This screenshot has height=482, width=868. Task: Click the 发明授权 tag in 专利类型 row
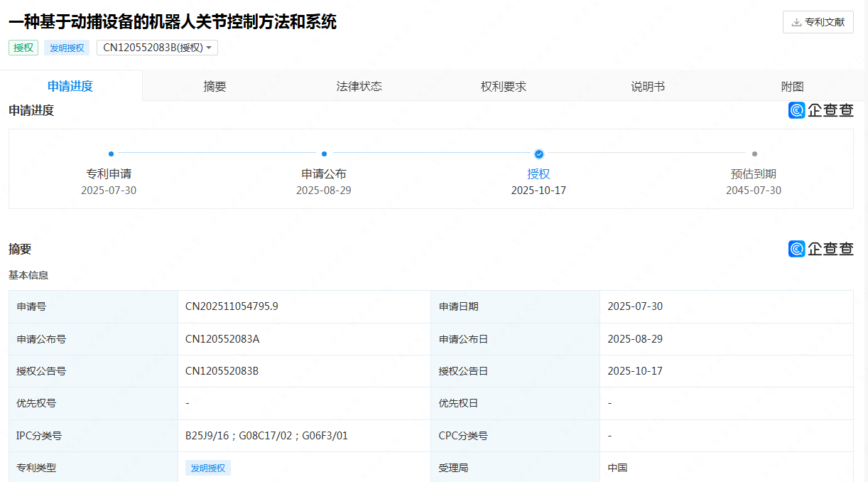(208, 468)
